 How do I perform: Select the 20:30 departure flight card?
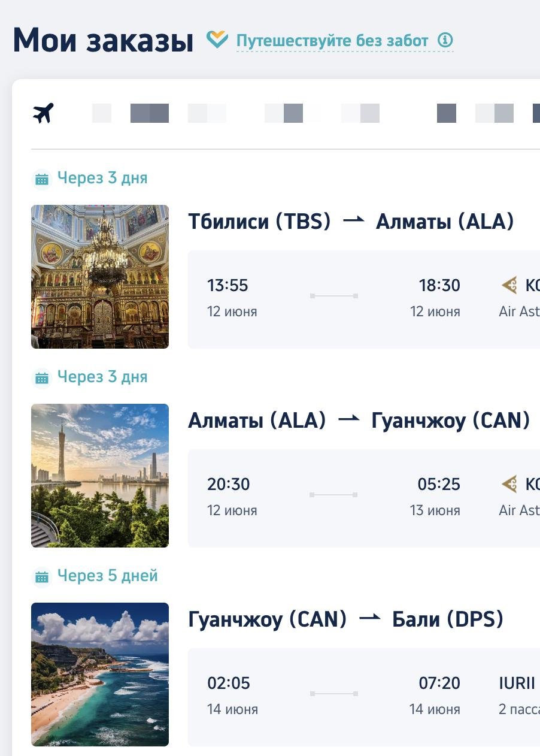pos(364,498)
